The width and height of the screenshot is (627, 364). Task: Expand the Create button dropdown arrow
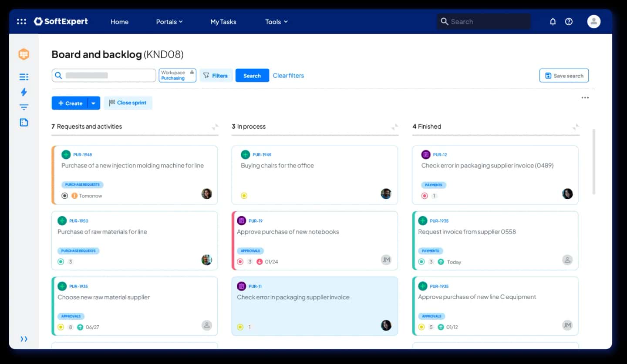click(93, 103)
